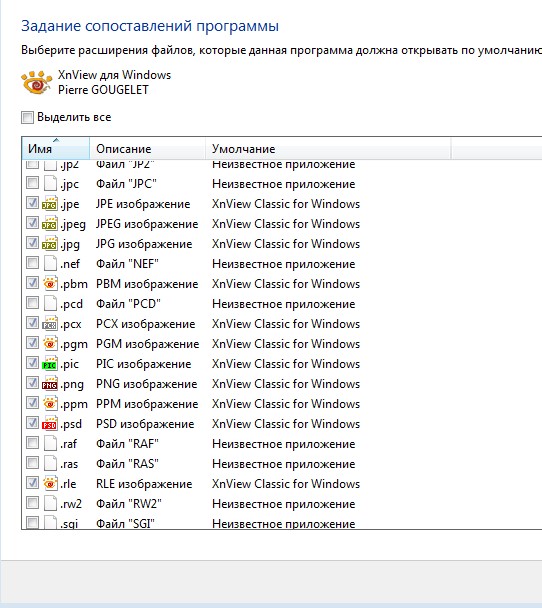Image resolution: width=542 pixels, height=608 pixels.
Task: Click the XnView eye logo icon
Action: (36, 83)
